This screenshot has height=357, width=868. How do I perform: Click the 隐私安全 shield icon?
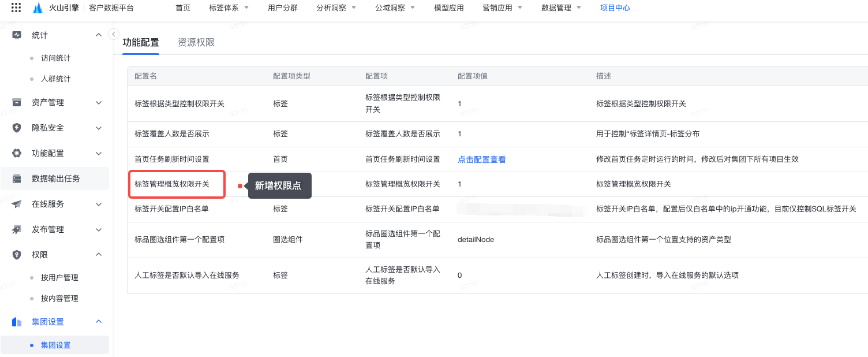17,128
